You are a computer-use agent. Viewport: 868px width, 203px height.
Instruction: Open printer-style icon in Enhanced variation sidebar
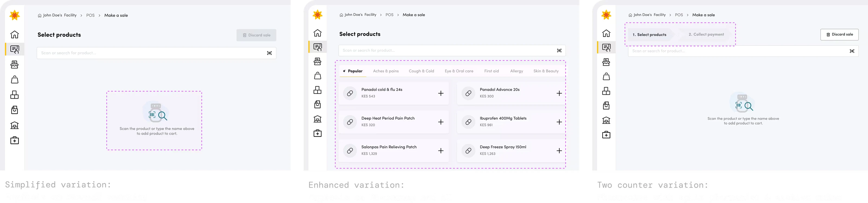click(317, 61)
